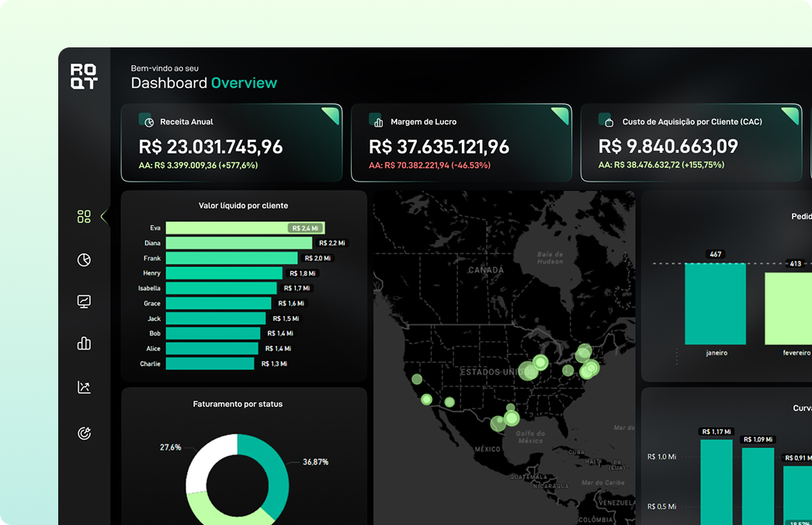Select the Alice bar in Valor líquido chart

[212, 348]
